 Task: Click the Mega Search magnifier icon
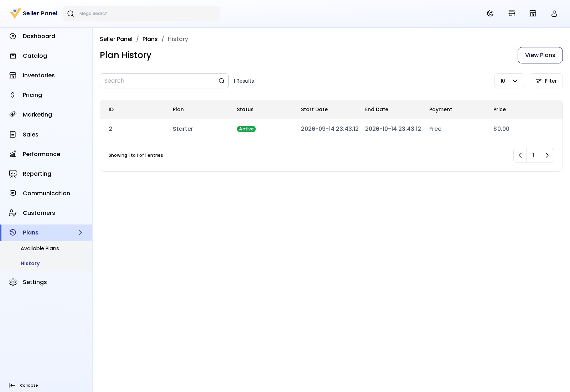[71, 14]
